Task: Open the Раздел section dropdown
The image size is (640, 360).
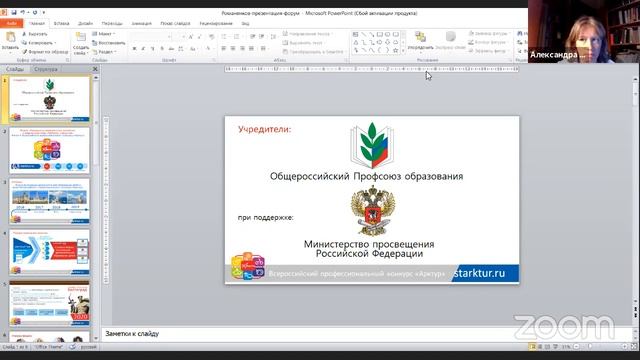Action: pyautogui.click(x=104, y=51)
